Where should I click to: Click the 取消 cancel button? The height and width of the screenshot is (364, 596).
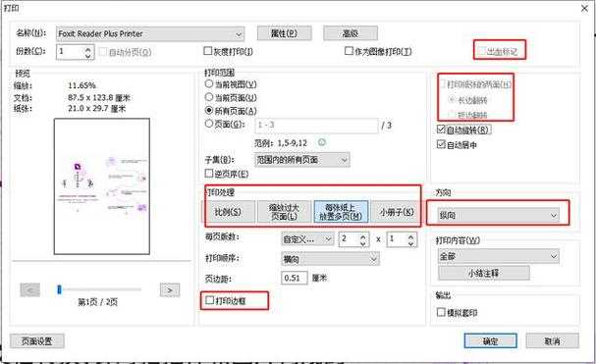553,340
